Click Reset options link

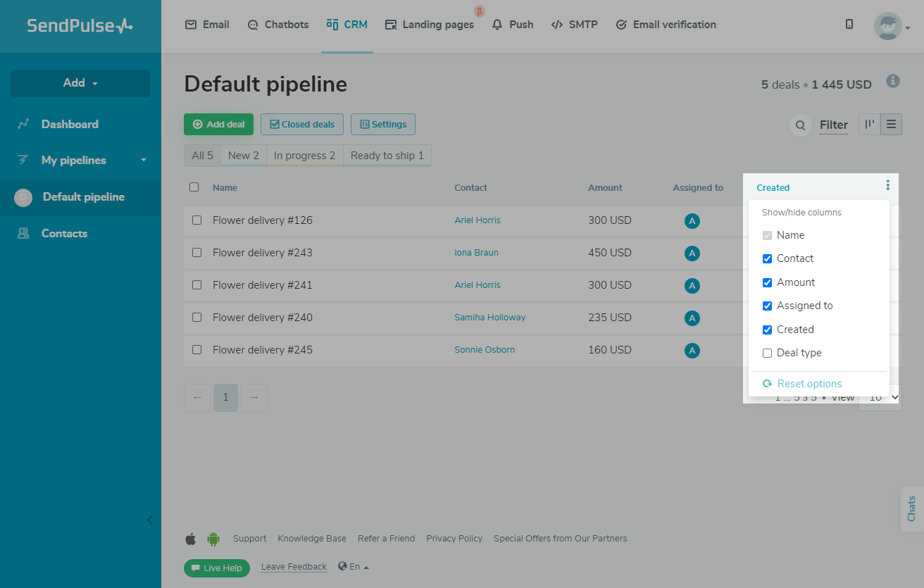pos(809,384)
